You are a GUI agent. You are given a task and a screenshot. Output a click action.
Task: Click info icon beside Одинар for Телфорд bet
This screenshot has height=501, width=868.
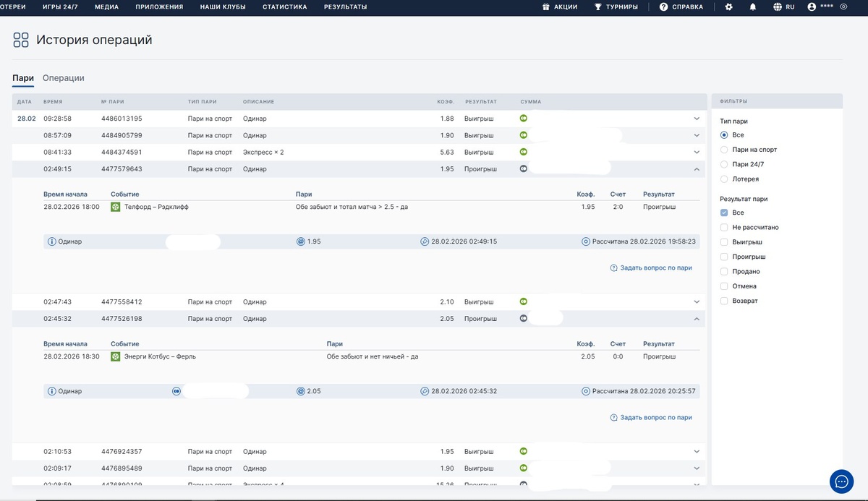click(52, 241)
